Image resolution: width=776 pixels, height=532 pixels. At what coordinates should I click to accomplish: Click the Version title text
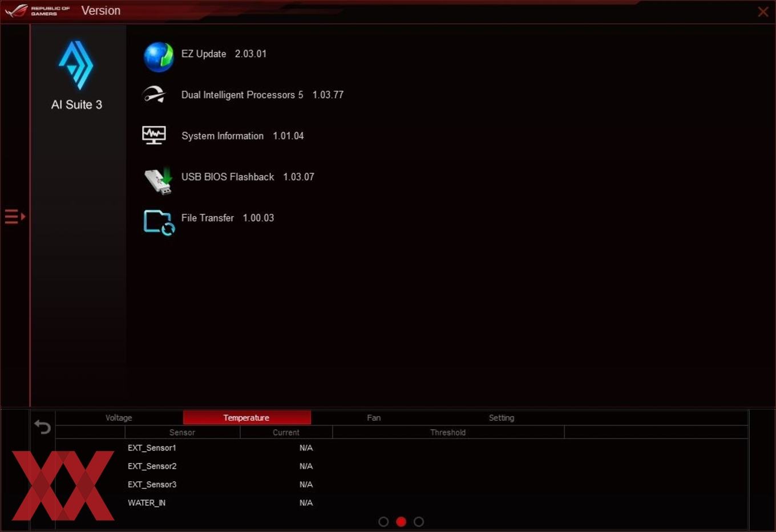(x=101, y=11)
